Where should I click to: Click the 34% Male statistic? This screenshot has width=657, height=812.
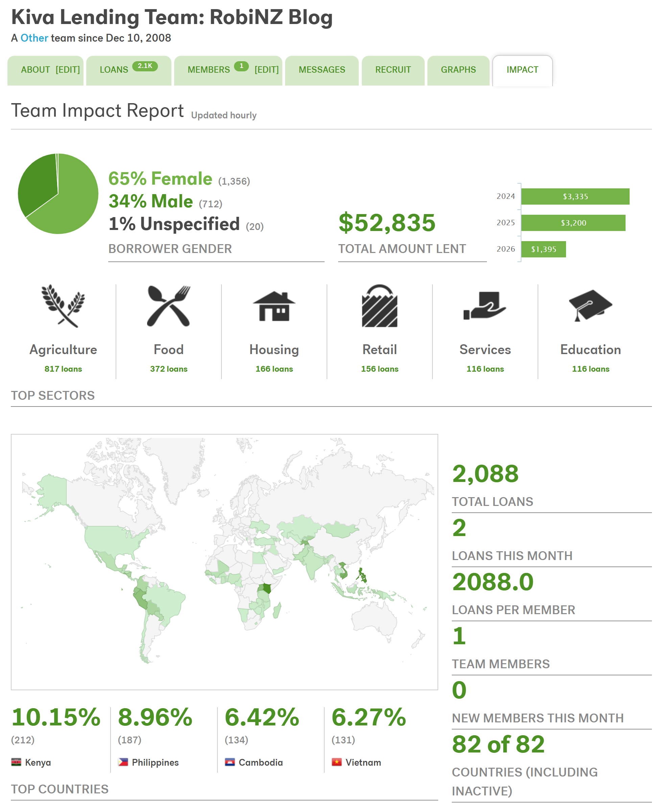point(150,201)
